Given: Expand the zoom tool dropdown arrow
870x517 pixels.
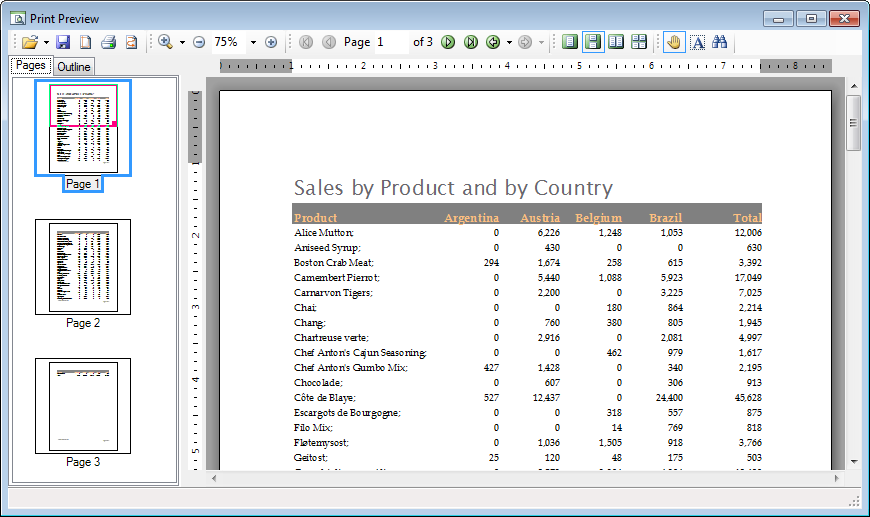Looking at the screenshot, I should (182, 43).
